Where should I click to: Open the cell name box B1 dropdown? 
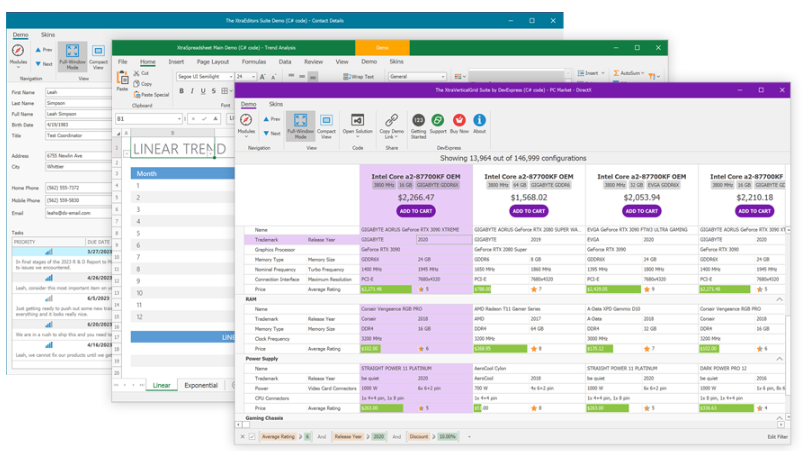tap(179, 119)
